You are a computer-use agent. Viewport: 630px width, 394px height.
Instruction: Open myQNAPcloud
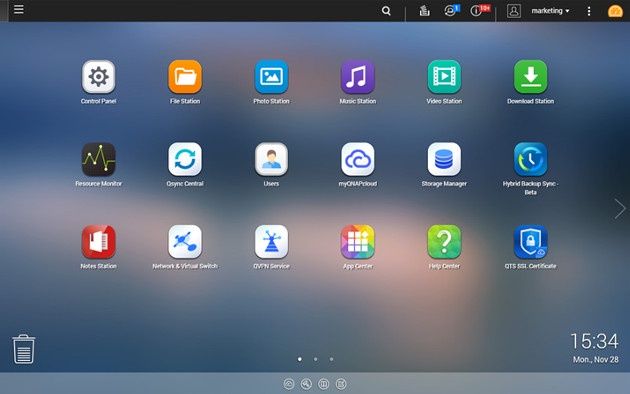click(358, 159)
